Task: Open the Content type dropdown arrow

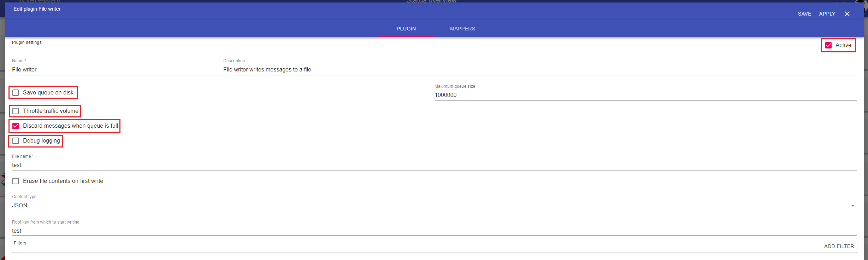Action: click(x=852, y=206)
